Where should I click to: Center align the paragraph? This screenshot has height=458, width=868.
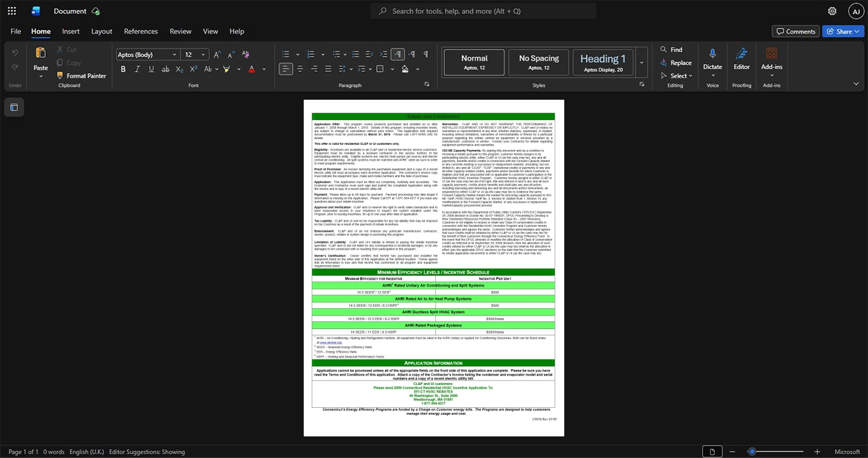pyautogui.click(x=300, y=69)
